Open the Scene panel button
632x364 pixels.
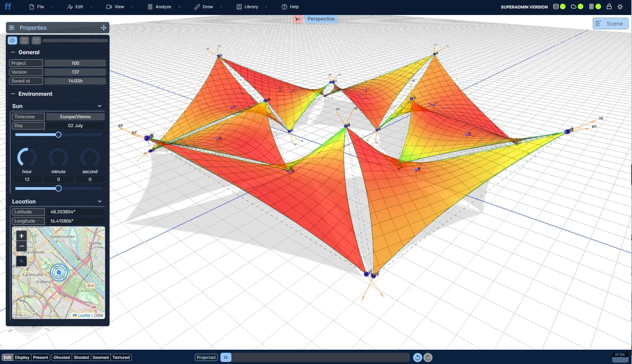pos(610,24)
